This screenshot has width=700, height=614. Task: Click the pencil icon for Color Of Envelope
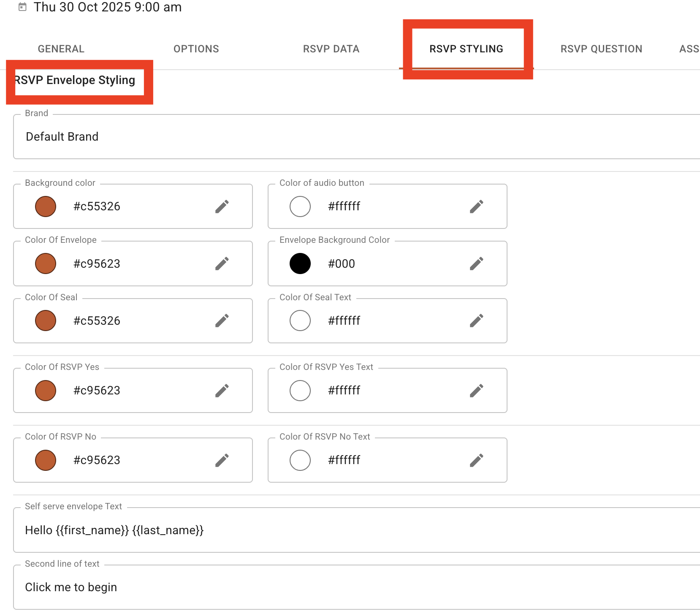coord(222,264)
